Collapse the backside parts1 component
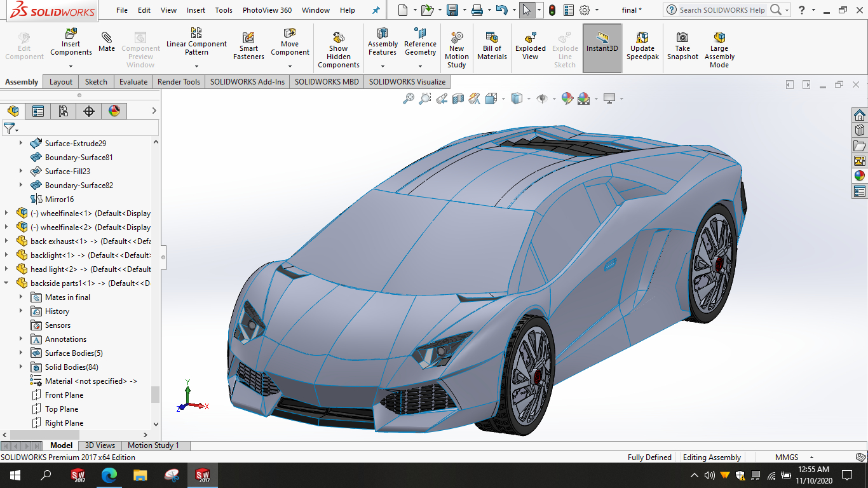868x488 pixels. pos(7,283)
